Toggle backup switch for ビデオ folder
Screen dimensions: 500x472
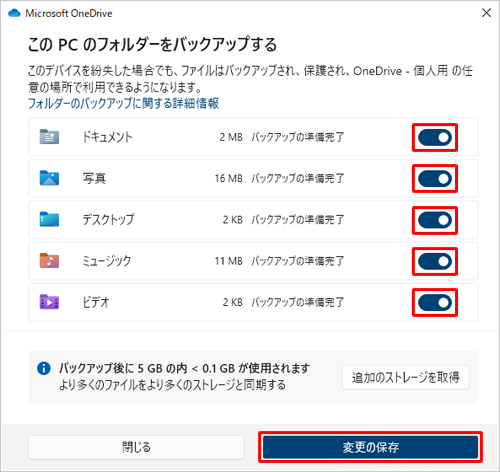[x=435, y=303]
